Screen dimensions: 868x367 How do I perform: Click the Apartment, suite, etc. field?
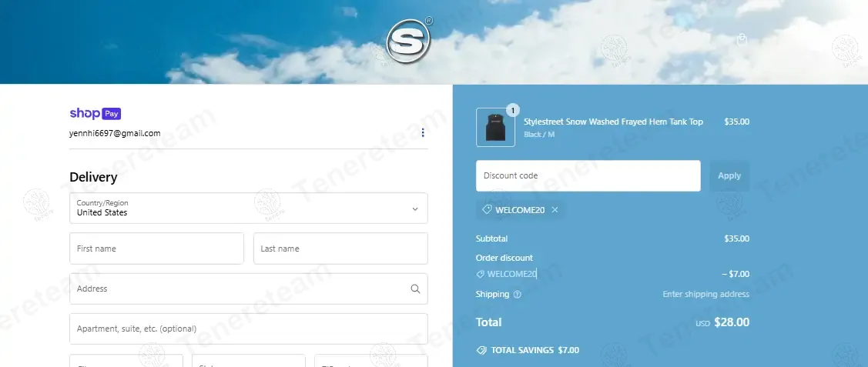(249, 329)
